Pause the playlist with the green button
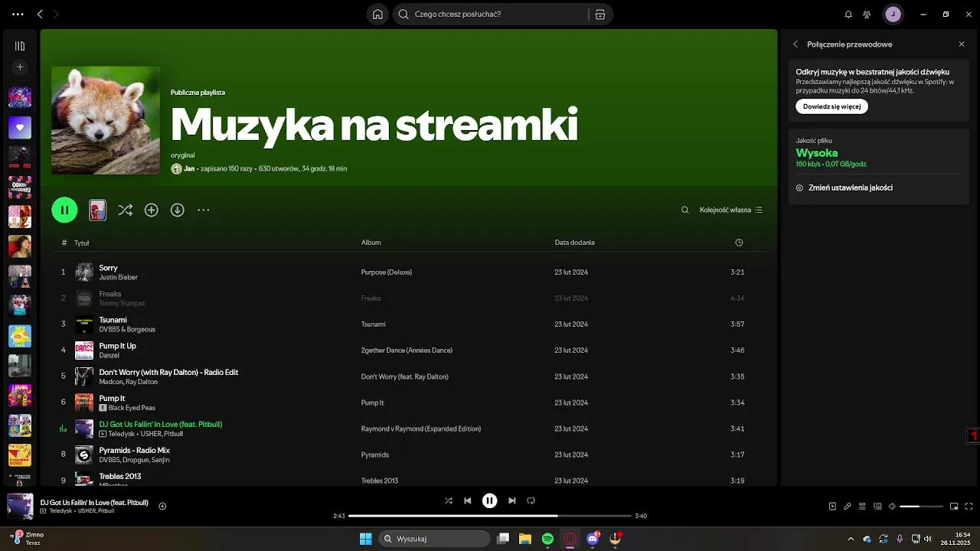 (x=64, y=210)
